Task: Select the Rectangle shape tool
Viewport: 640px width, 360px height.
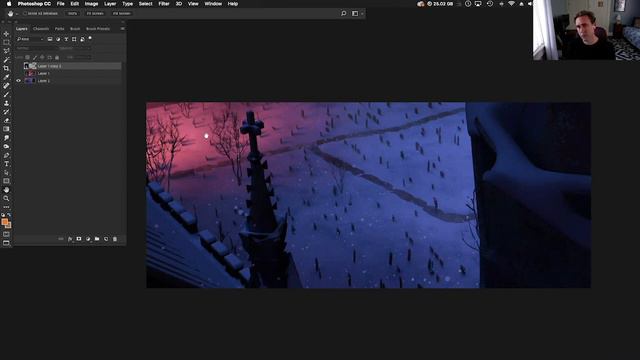Action: point(6,181)
